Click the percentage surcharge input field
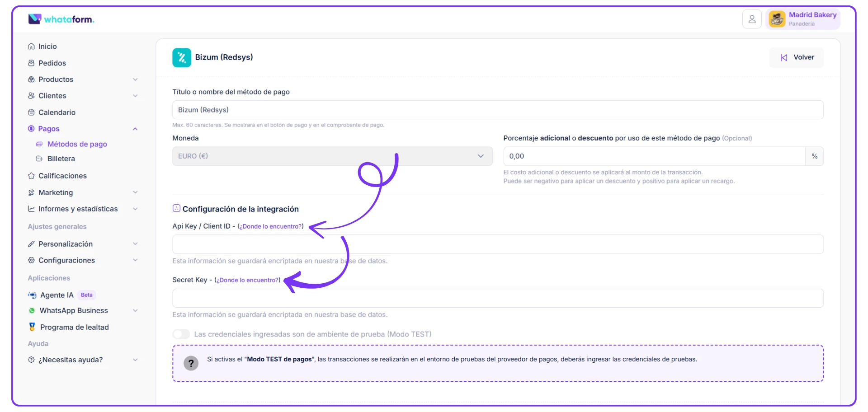Screen dimensions: 868x412 654,156
